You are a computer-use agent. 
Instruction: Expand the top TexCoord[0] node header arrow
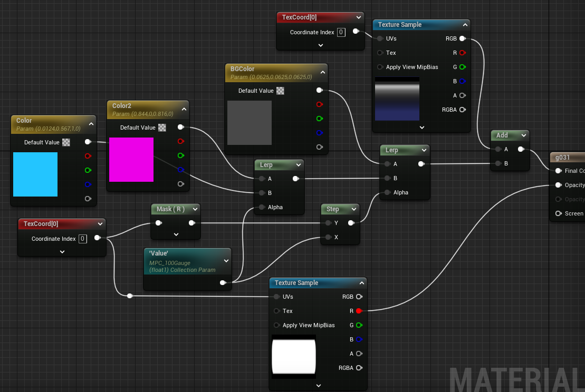tap(359, 17)
